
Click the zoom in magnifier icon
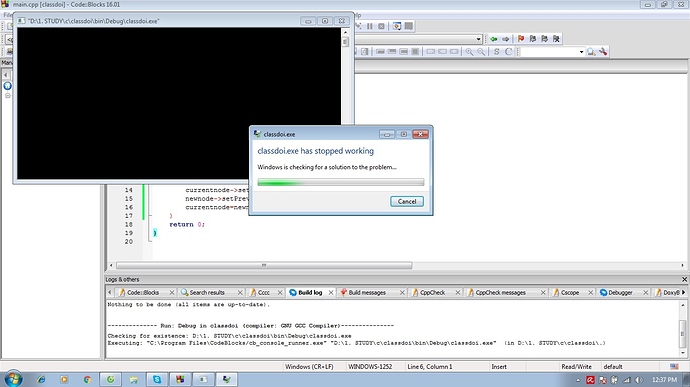470,52
